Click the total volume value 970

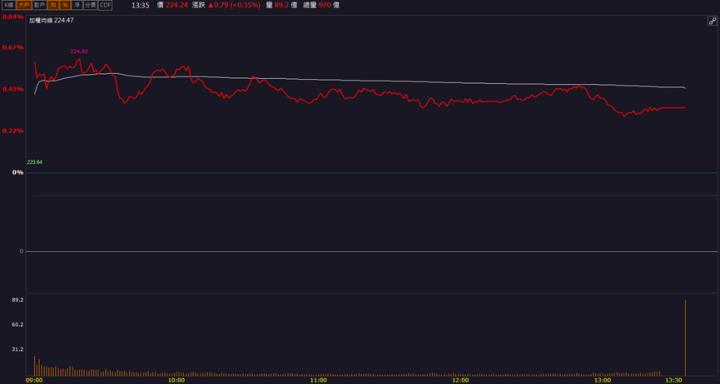click(324, 6)
